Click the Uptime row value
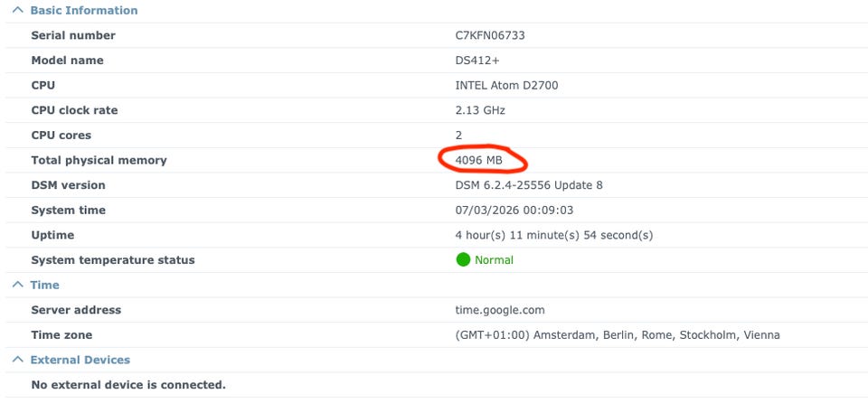The image size is (868, 403). [x=553, y=235]
